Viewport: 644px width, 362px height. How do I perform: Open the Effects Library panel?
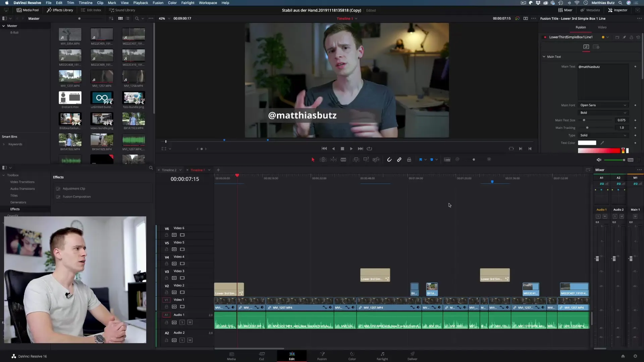click(60, 10)
